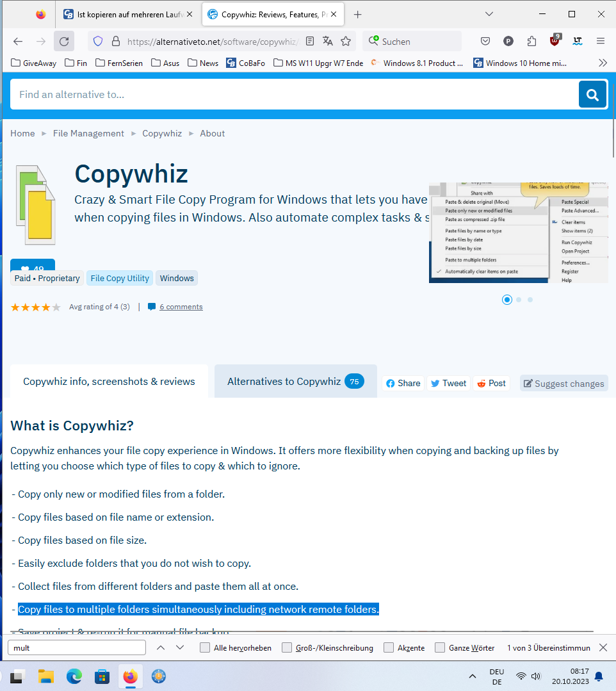Open the notification bell in system tray
This screenshot has width=616, height=691.
tap(599, 676)
